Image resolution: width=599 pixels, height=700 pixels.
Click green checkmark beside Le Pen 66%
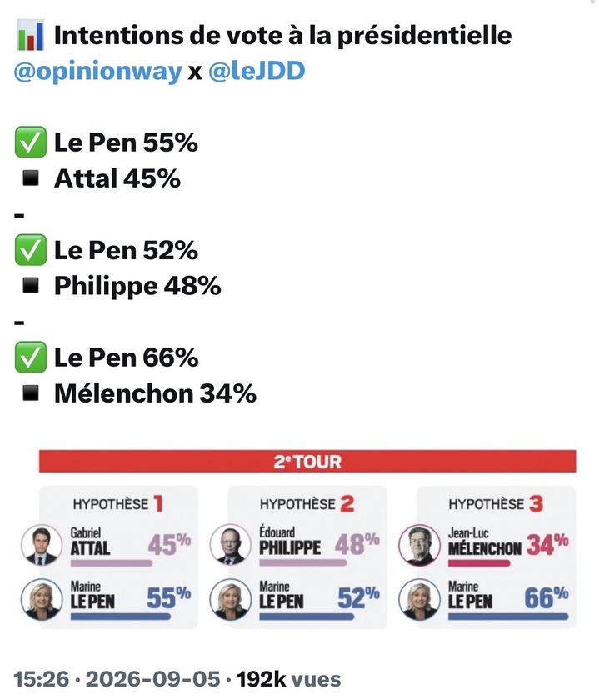coord(31,357)
